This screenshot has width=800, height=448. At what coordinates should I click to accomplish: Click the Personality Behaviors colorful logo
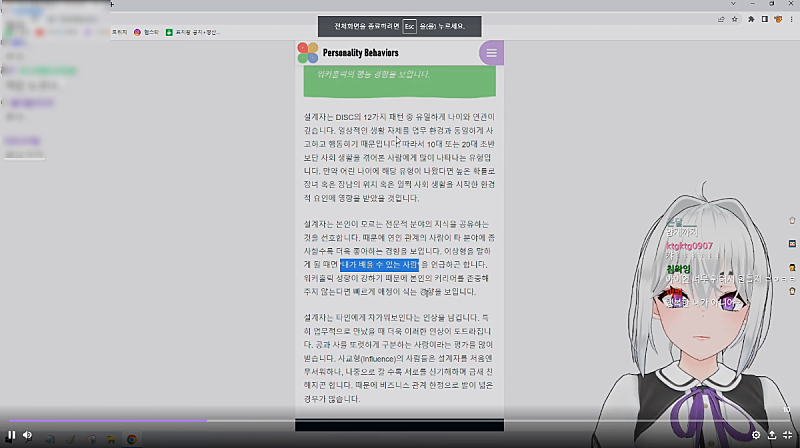click(308, 53)
